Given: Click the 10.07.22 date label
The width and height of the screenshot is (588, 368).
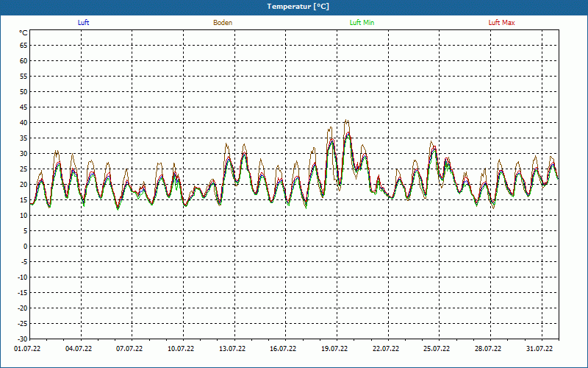Looking at the screenshot, I should [181, 349].
